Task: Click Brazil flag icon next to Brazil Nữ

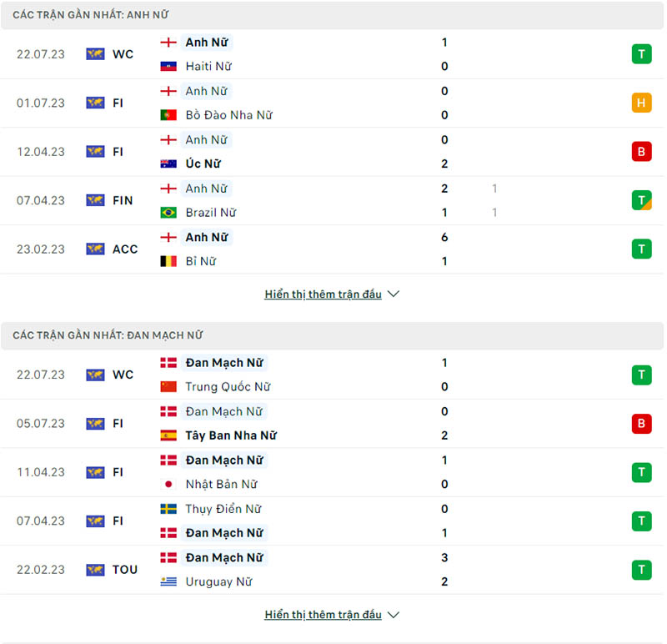Action: tap(168, 213)
